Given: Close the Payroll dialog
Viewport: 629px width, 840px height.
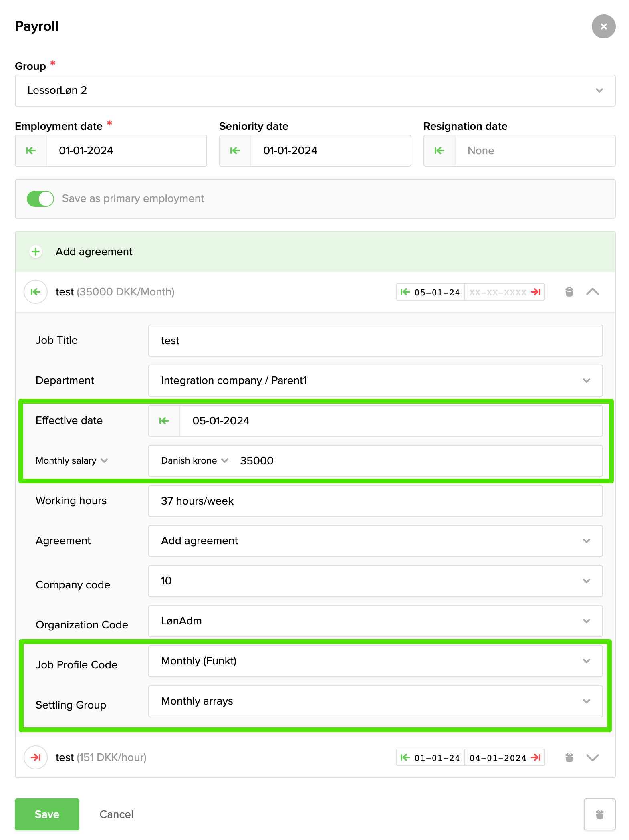Looking at the screenshot, I should (603, 26).
